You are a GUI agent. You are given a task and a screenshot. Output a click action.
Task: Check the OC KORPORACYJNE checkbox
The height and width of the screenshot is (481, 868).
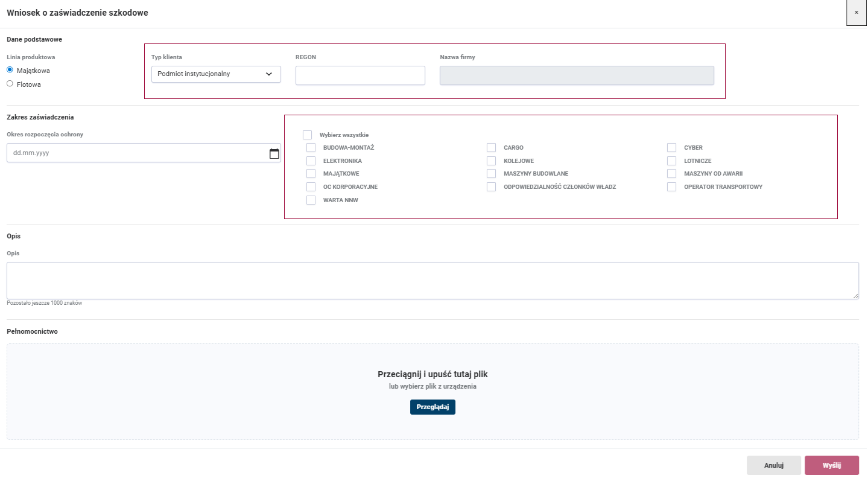point(311,187)
